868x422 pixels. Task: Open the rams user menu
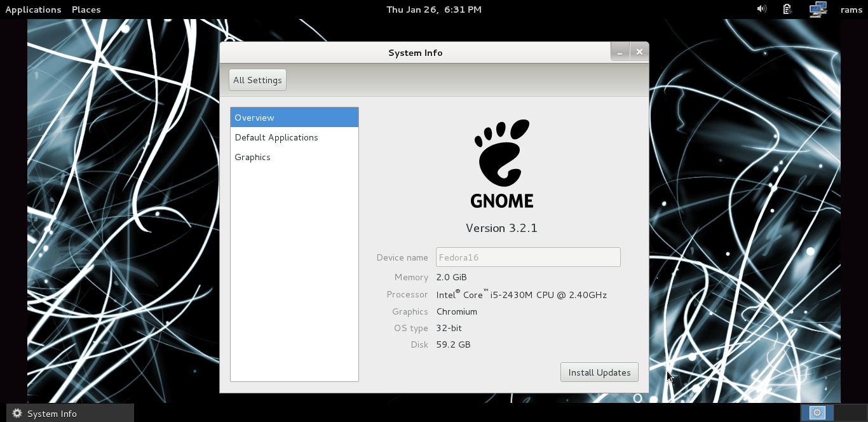[x=851, y=10]
